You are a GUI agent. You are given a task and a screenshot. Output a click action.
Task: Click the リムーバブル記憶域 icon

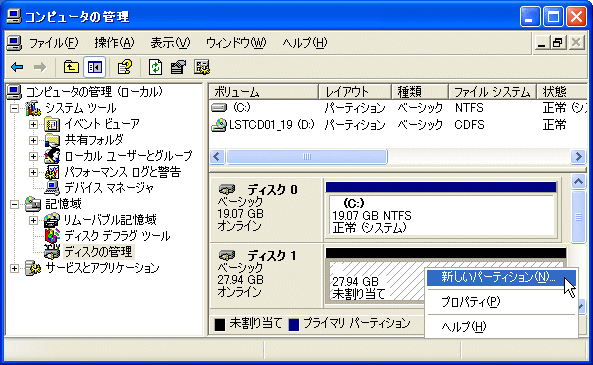point(51,220)
